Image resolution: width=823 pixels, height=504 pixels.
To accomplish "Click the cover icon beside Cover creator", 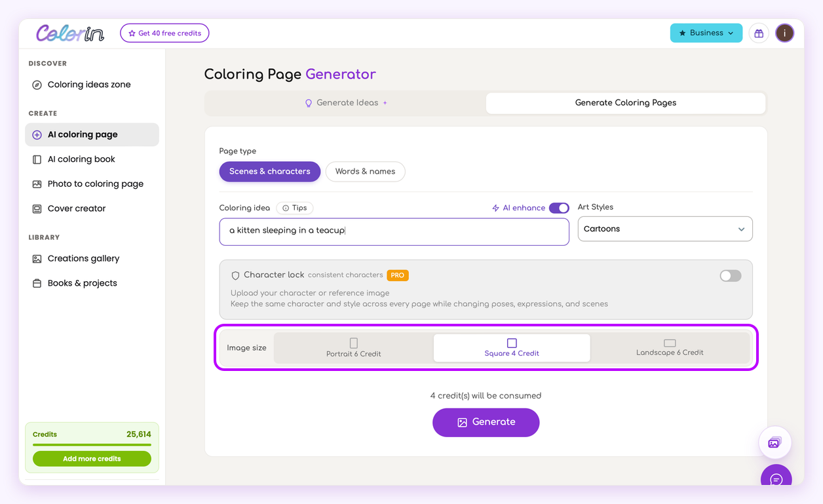I will (x=37, y=209).
